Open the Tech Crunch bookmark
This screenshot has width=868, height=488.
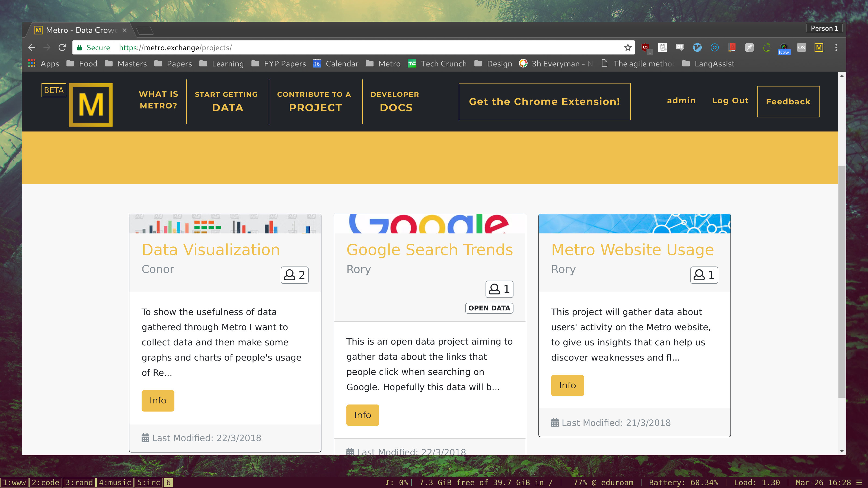(437, 64)
